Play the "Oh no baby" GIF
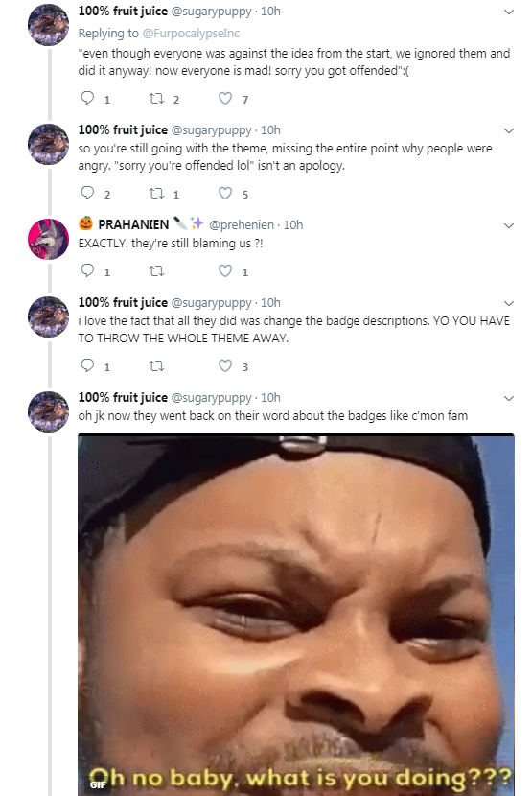 296,614
